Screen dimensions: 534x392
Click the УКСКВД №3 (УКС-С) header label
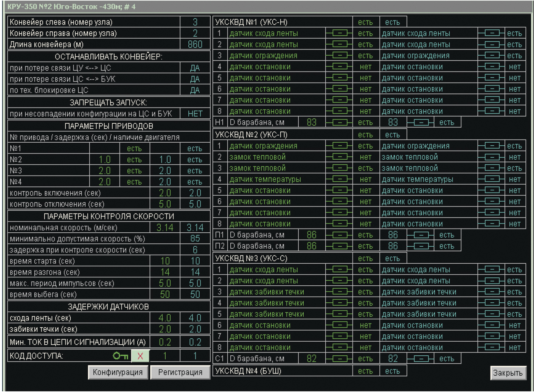click(251, 258)
